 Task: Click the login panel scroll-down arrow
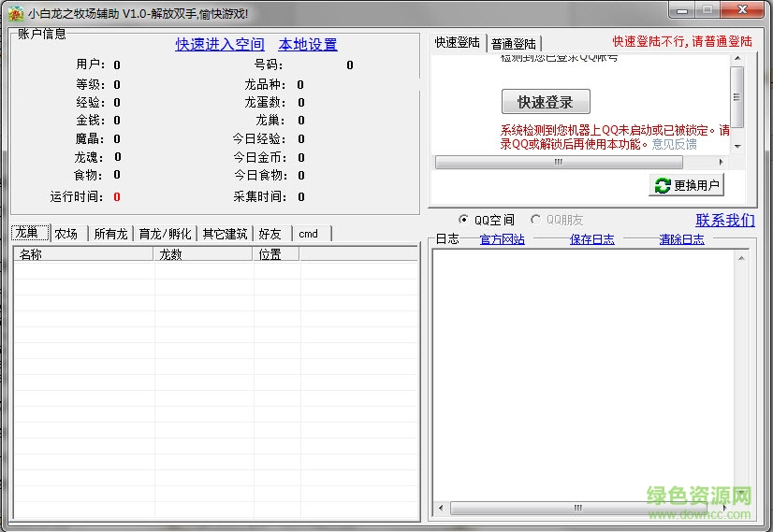click(x=737, y=147)
